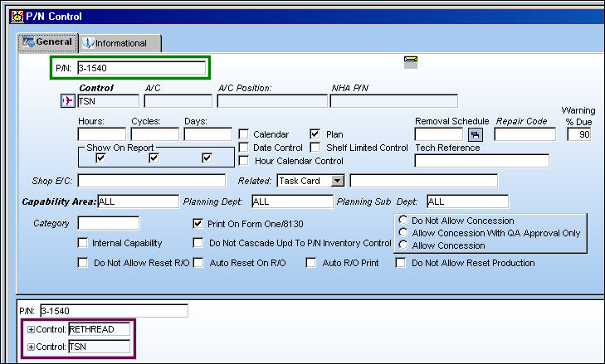Image resolution: width=605 pixels, height=364 pixels.
Task: Enable the Calendar checkbox
Action: coord(243,134)
